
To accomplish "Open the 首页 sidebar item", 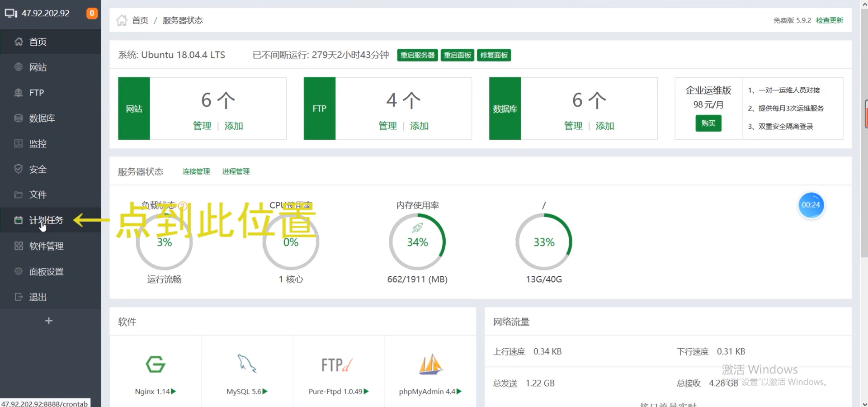I will pos(50,42).
